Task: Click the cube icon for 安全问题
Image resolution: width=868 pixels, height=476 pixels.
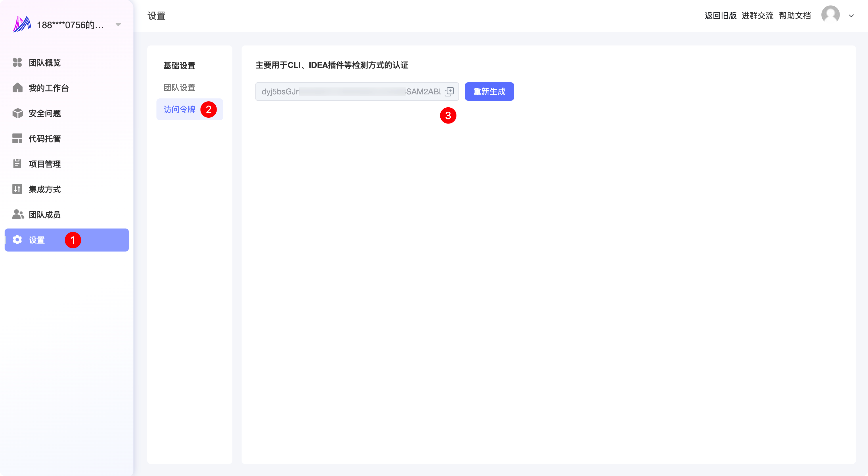Action: (17, 113)
